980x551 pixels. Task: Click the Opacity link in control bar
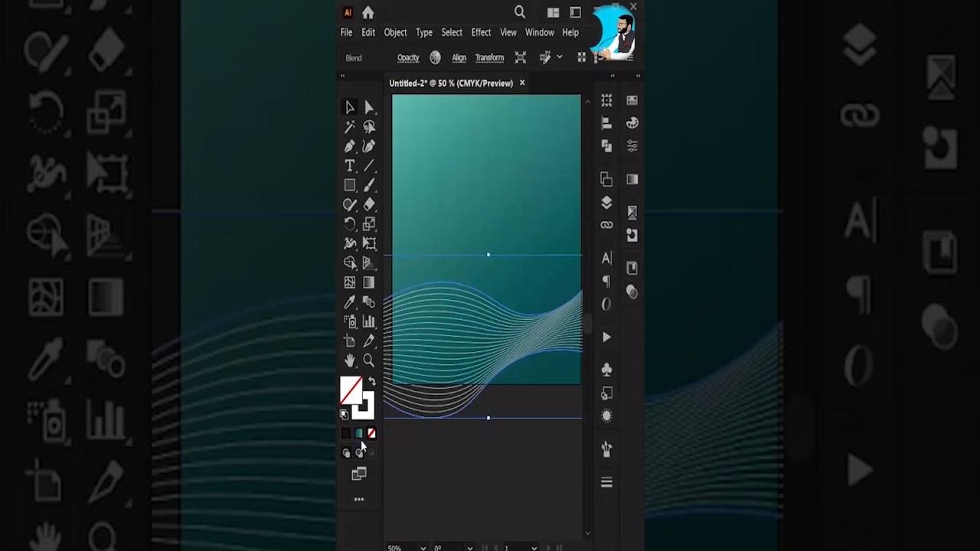pos(408,58)
